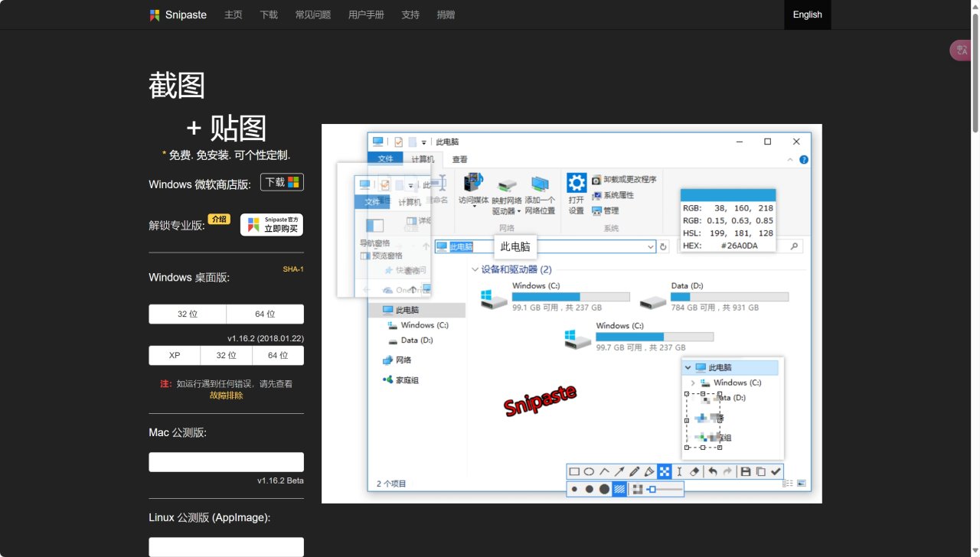This screenshot has height=557, width=980.
Task: Collapse the 设备和驱动器 (2) group
Action: (475, 270)
